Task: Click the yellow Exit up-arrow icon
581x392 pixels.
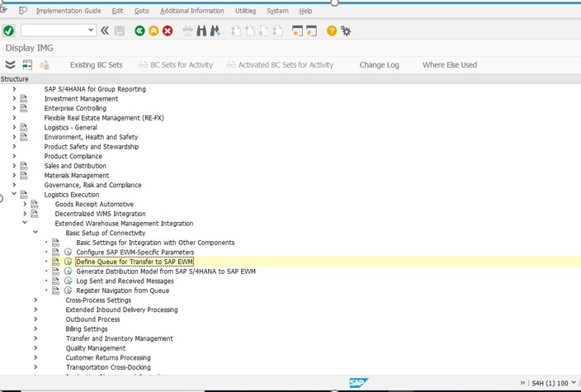Action: point(154,31)
